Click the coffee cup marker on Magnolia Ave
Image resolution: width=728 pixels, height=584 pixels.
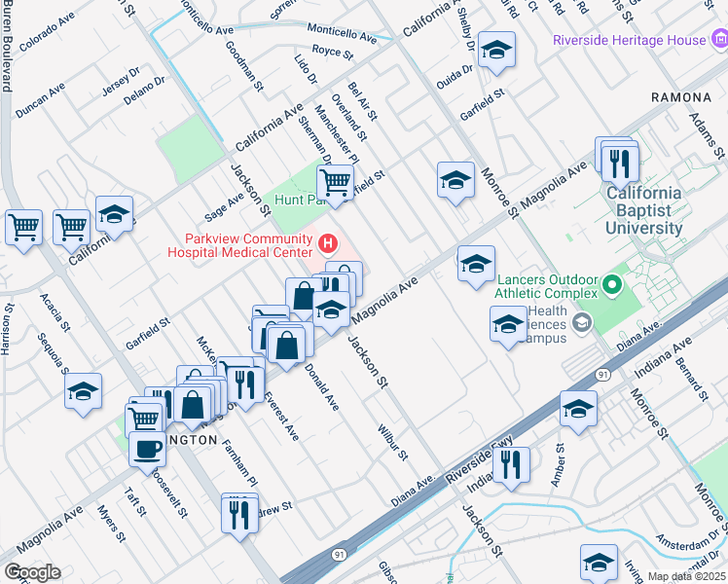click(147, 451)
